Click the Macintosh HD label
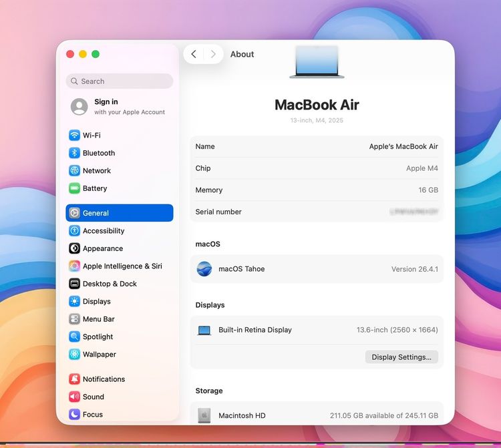Viewport: 501px width, 448px height. tap(242, 415)
